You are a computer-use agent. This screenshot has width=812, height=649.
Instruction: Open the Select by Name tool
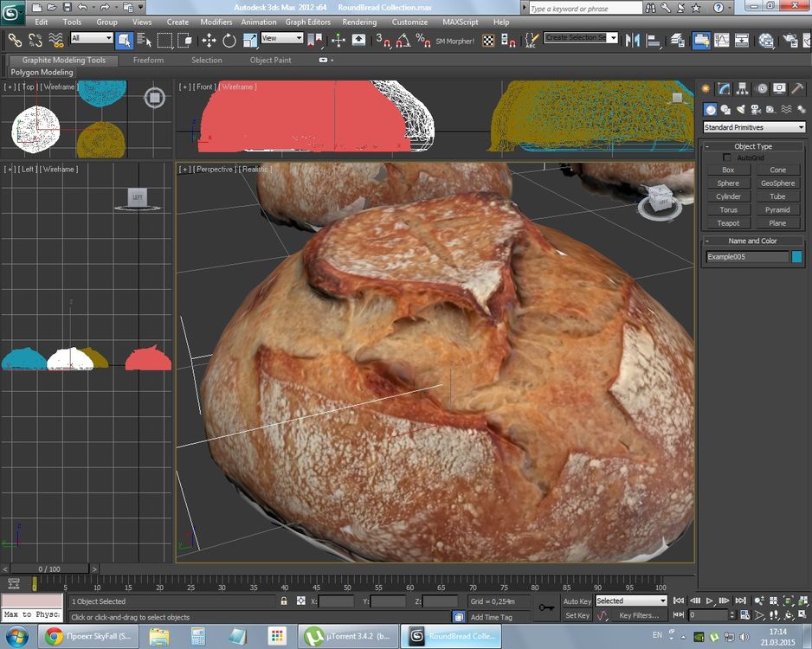click(144, 40)
